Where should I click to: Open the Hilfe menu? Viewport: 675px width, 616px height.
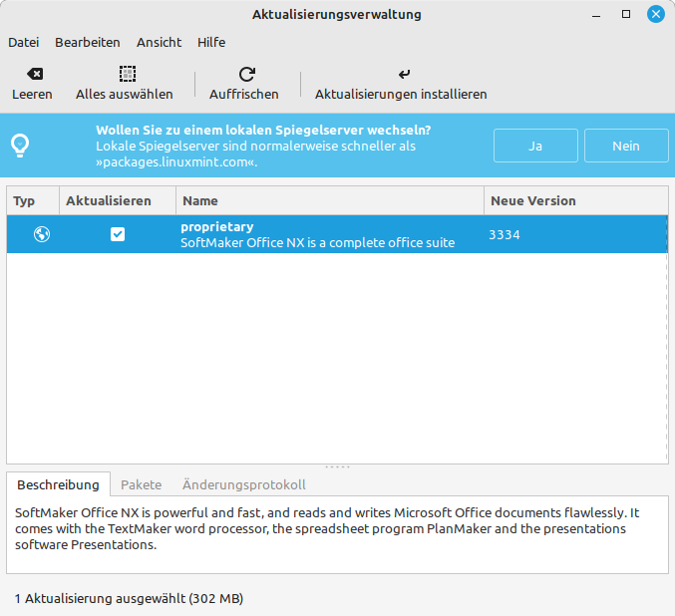pyautogui.click(x=211, y=42)
